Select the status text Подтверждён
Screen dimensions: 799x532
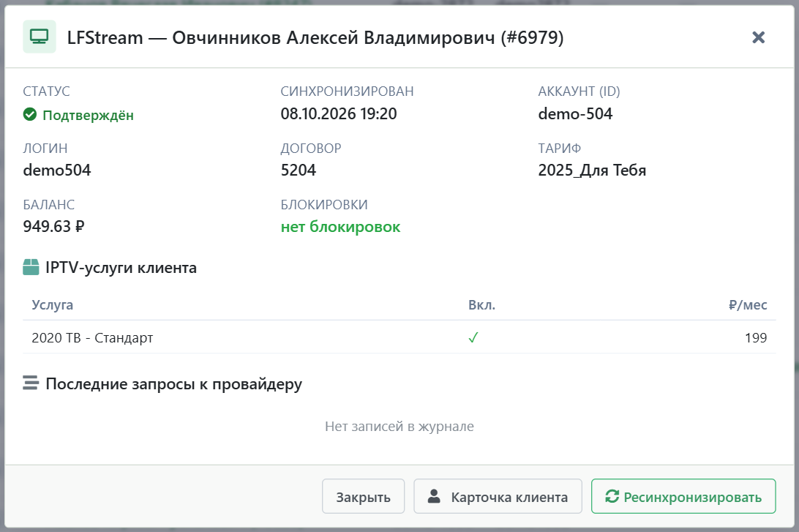tap(88, 115)
